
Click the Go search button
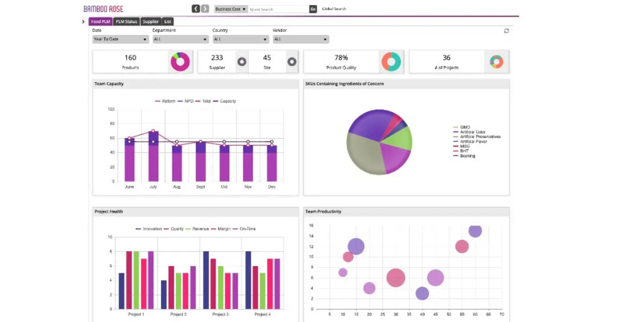[313, 9]
